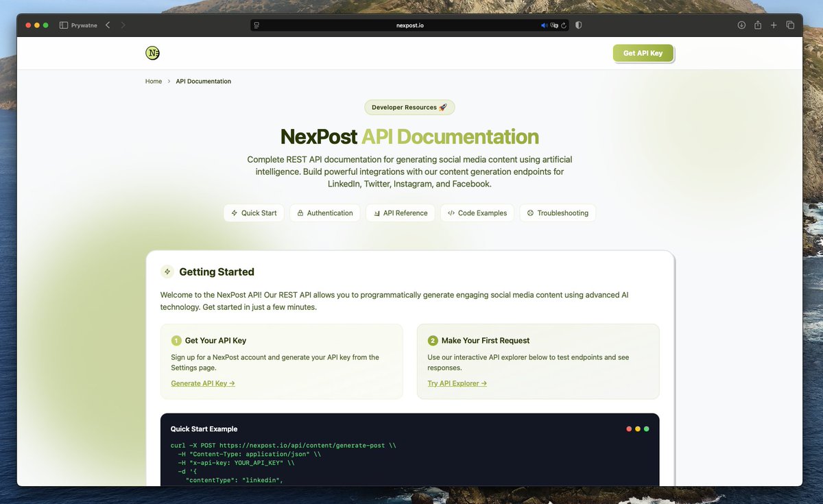The width and height of the screenshot is (823, 504).
Task: Open the Safari share menu
Action: [758, 25]
